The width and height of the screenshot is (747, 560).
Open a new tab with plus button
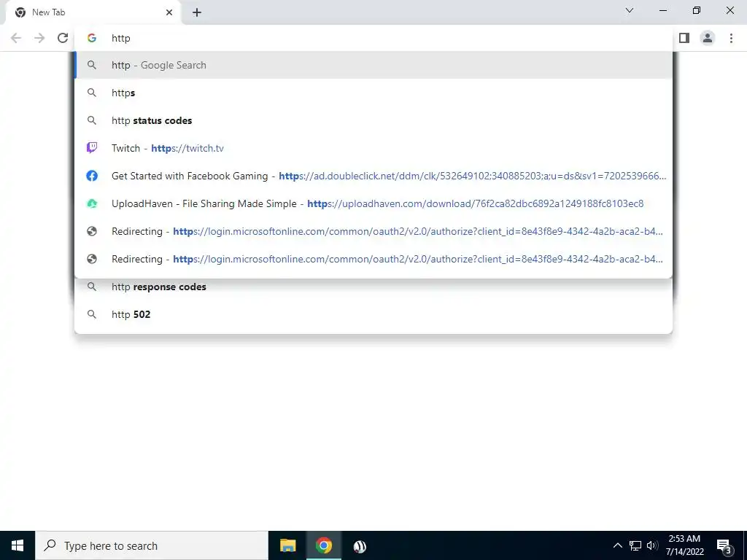(197, 12)
